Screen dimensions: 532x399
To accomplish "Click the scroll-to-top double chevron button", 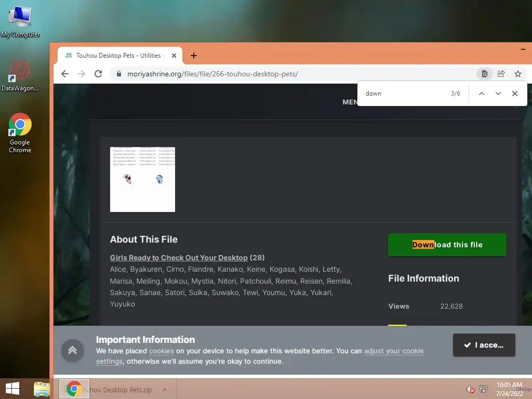I will 72,351.
